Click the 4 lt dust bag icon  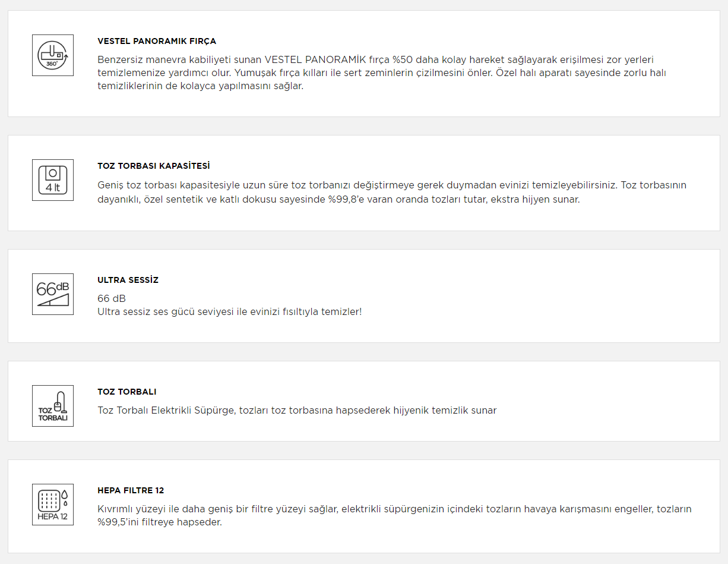tap(53, 180)
